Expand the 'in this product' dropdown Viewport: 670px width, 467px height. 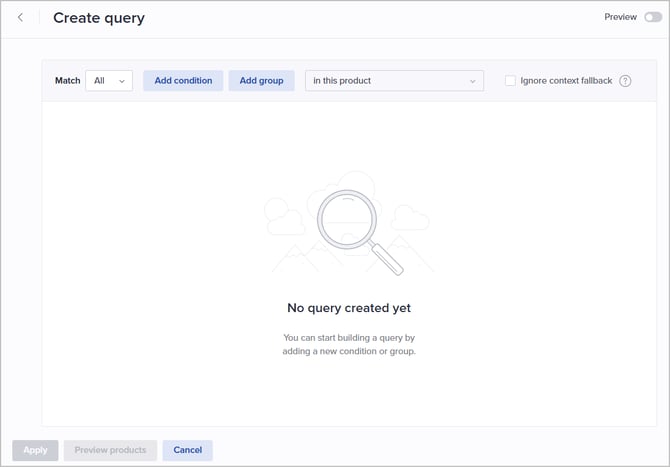coord(393,81)
